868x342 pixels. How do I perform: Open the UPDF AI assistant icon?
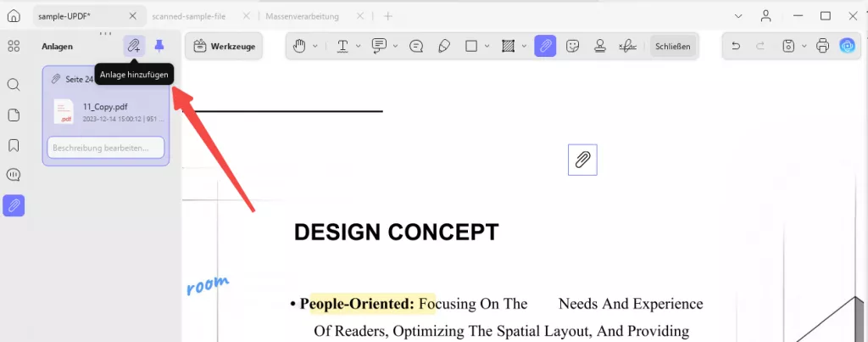(x=847, y=46)
